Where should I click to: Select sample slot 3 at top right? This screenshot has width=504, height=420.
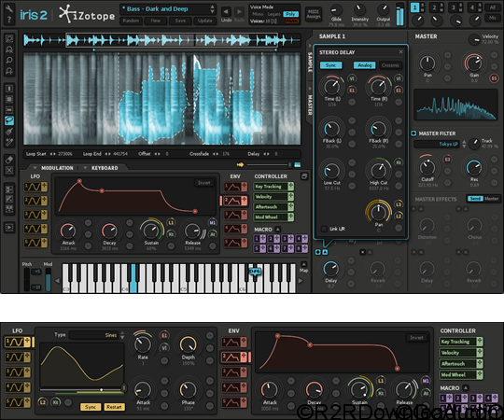pyautogui.click(x=454, y=7)
